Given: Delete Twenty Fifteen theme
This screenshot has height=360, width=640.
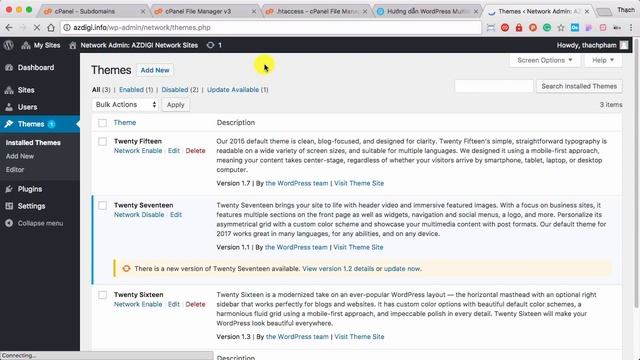Looking at the screenshot, I should click(196, 151).
